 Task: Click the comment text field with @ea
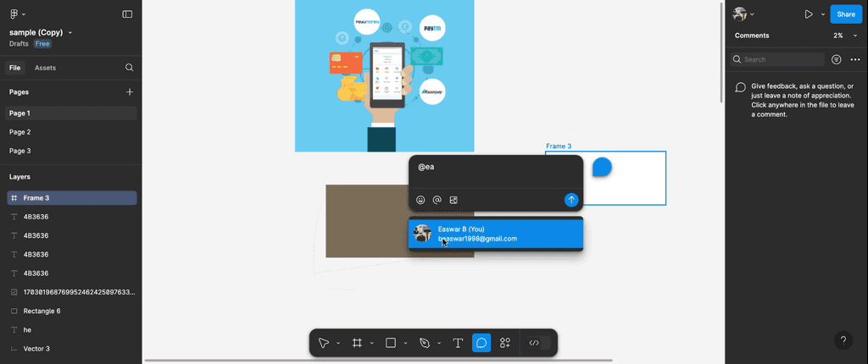click(495, 172)
